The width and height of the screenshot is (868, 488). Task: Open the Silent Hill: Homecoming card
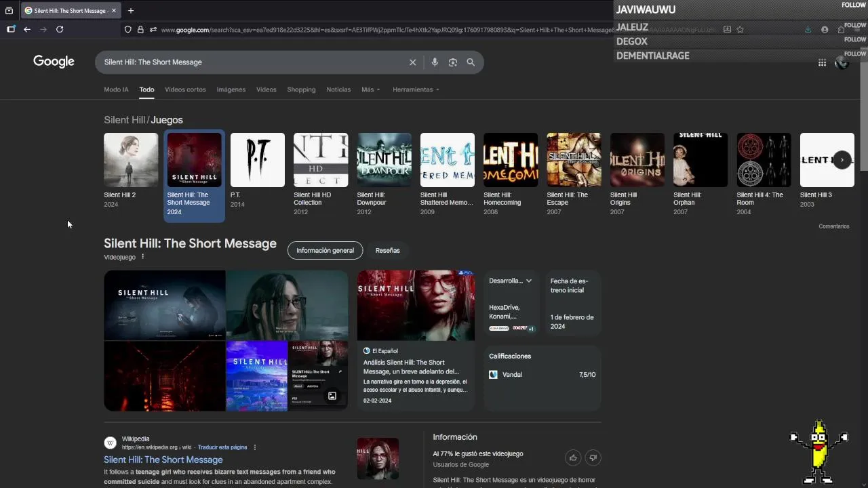(x=511, y=174)
